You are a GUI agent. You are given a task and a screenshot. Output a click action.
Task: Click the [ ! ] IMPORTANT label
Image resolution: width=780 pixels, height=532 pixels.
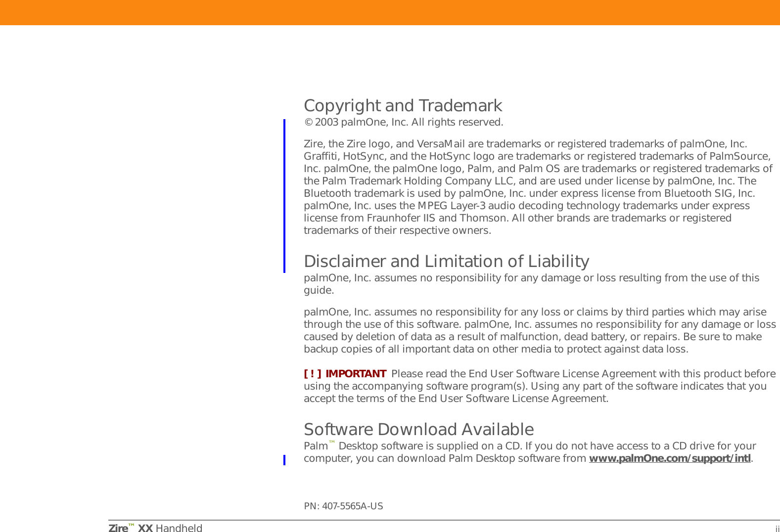pyautogui.click(x=345, y=374)
